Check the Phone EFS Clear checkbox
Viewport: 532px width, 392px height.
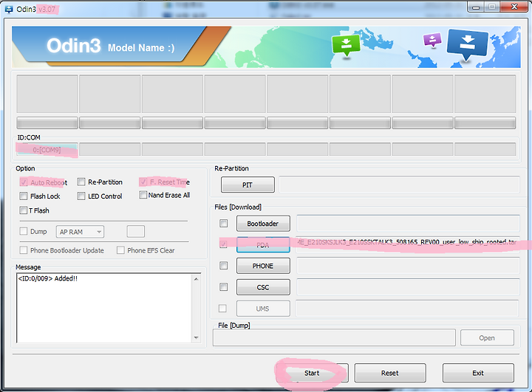(120, 250)
